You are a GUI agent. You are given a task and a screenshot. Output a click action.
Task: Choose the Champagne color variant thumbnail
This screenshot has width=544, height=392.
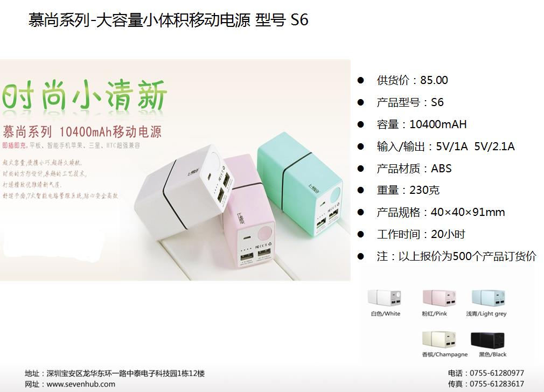pos(439,339)
